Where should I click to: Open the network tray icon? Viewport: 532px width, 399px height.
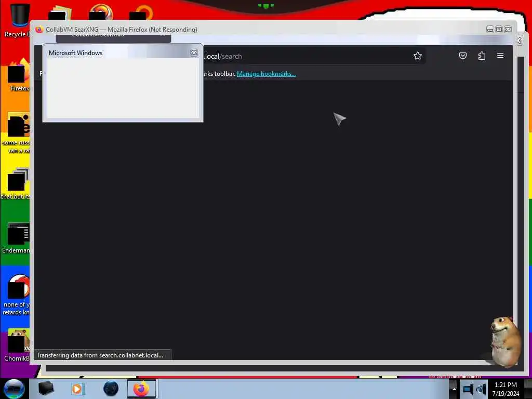point(468,389)
